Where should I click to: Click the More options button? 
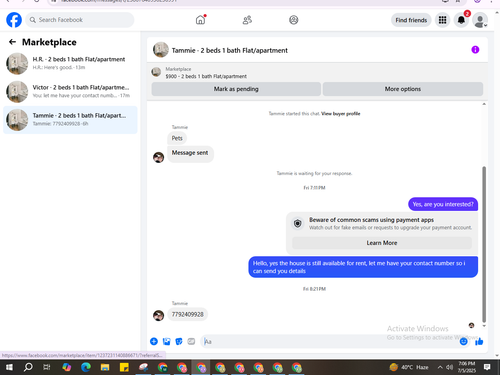tap(403, 89)
